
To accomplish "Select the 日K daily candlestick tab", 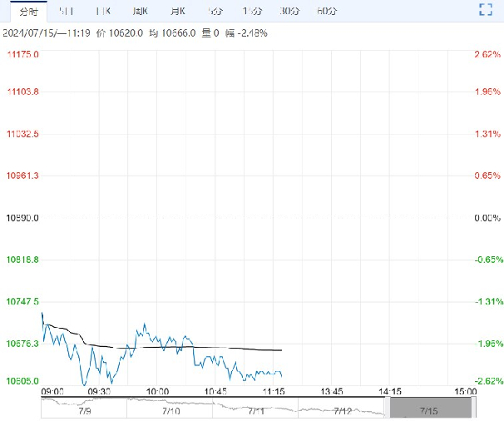I will point(102,11).
